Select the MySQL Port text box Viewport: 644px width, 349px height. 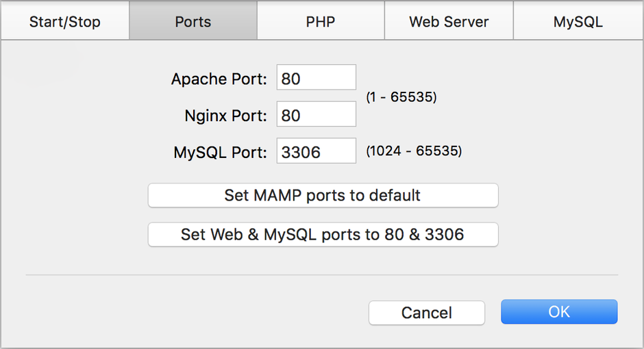point(317,152)
